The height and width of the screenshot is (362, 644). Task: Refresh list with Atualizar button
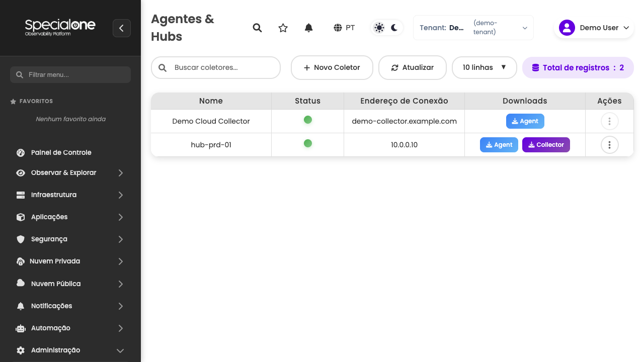pos(413,67)
